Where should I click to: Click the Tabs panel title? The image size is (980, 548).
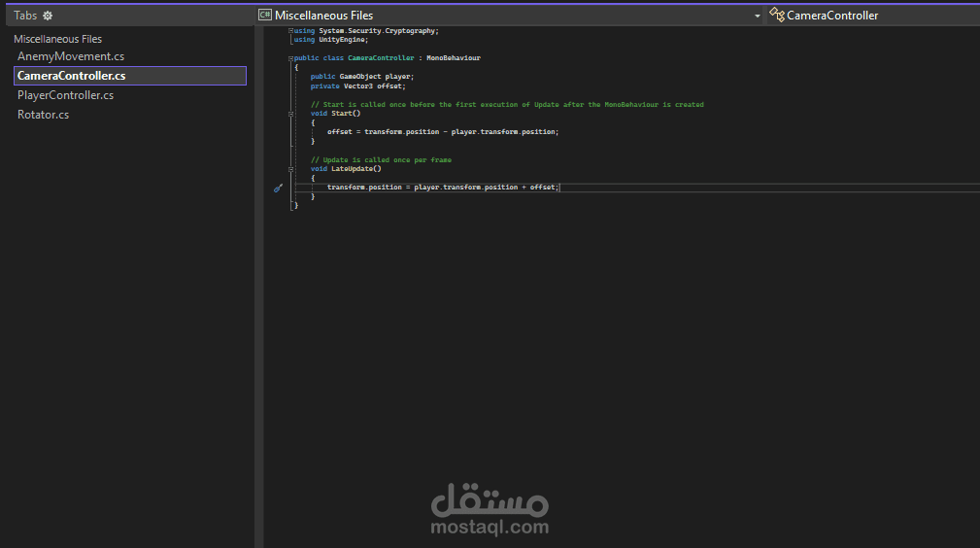25,16
